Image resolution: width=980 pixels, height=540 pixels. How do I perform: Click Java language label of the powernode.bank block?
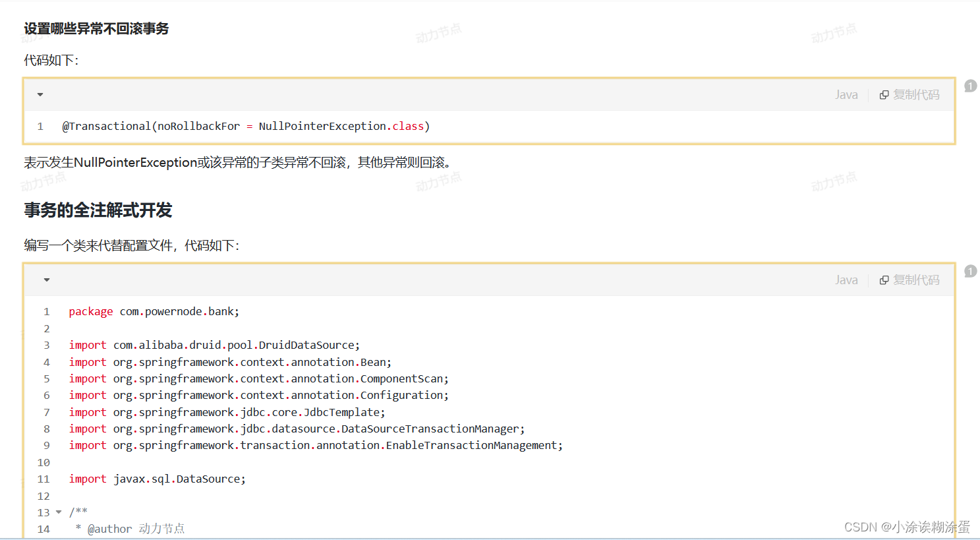pos(846,280)
